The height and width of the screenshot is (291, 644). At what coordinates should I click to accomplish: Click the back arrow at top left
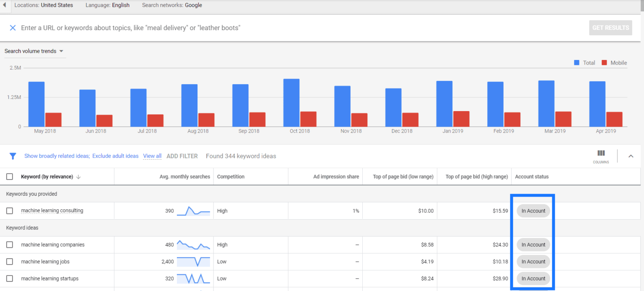pyautogui.click(x=4, y=5)
